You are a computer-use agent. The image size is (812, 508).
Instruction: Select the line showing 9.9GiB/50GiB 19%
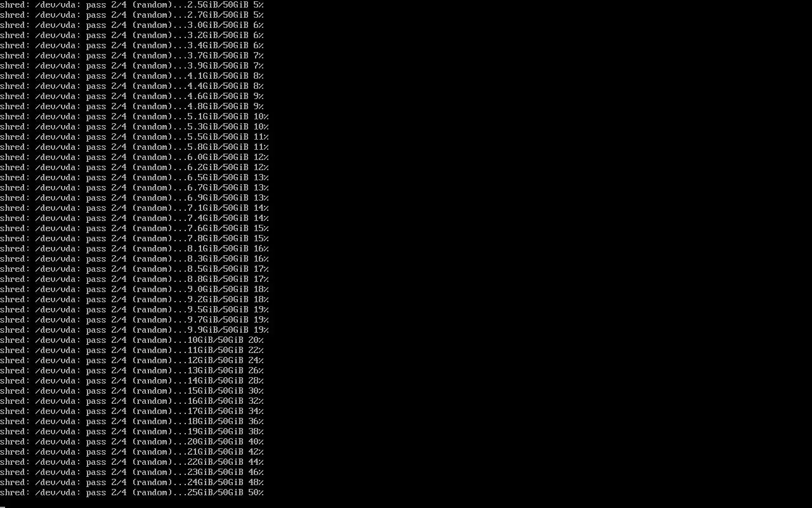(134, 330)
